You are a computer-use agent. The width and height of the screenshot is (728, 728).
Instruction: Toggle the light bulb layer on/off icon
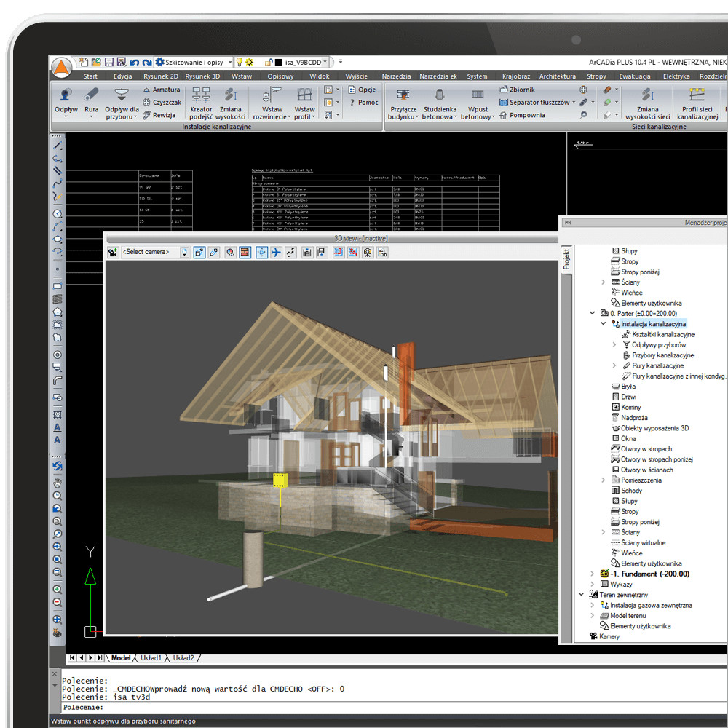(x=239, y=62)
